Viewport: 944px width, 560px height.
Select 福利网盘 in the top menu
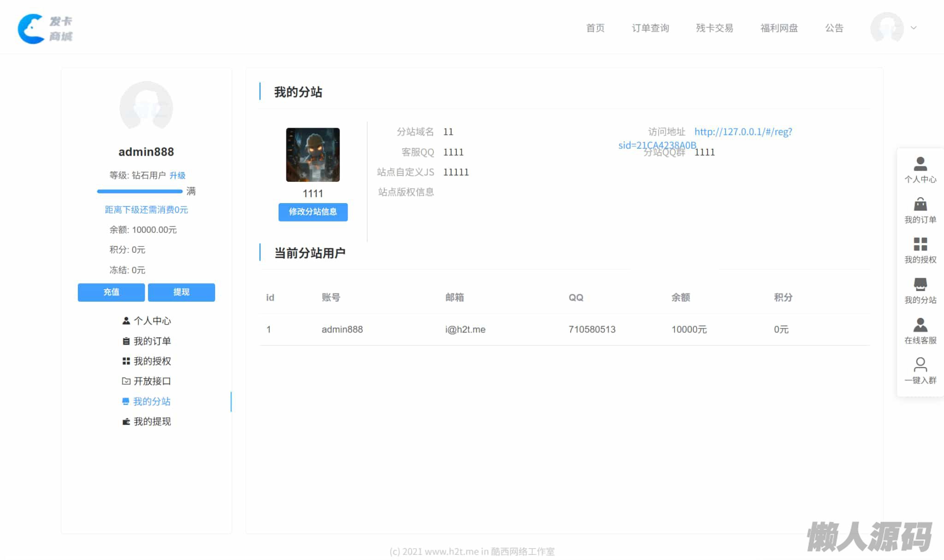coord(779,28)
